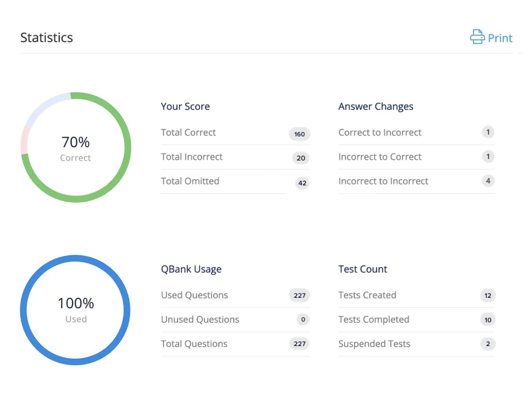Image resolution: width=532 pixels, height=399 pixels.
Task: Click the 10 badge for Tests Completed
Action: coord(488,320)
